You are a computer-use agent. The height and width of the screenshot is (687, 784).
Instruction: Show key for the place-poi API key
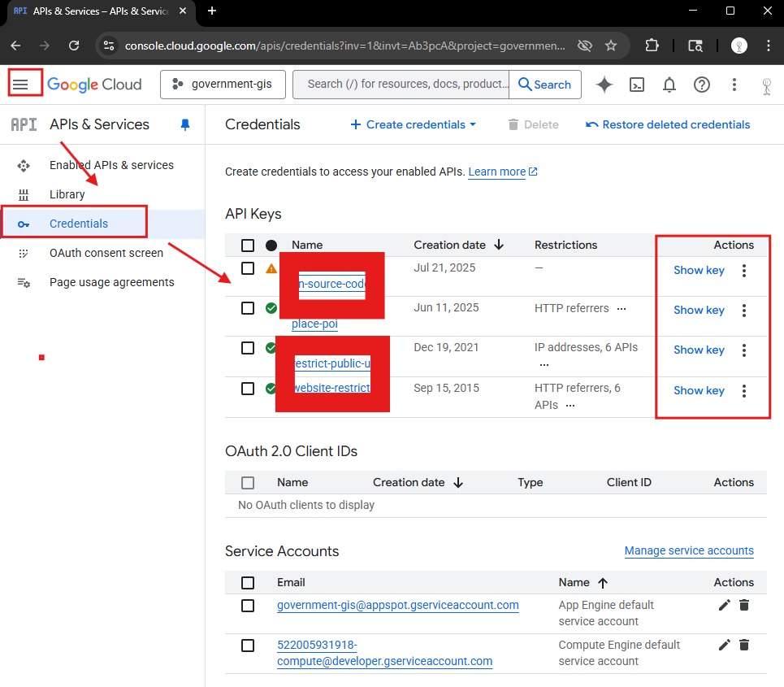[x=699, y=311]
